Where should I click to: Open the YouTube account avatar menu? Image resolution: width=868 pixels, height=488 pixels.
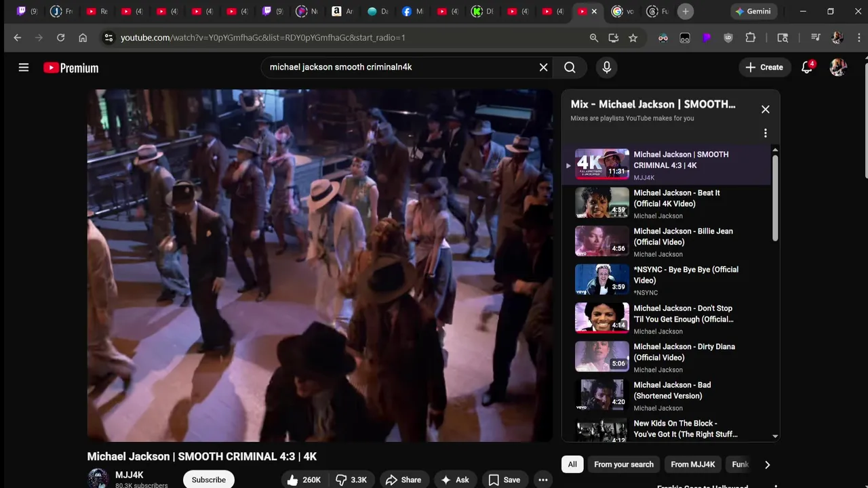(838, 67)
